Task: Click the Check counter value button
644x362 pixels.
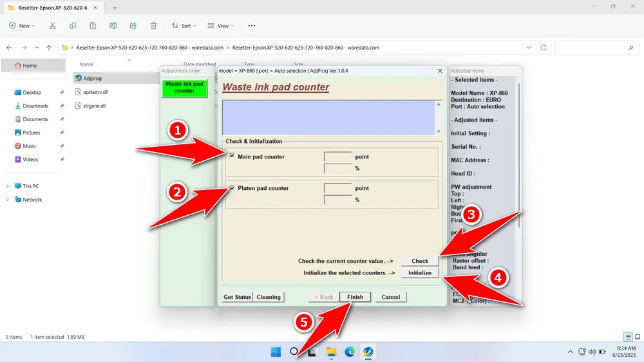Action: point(420,261)
